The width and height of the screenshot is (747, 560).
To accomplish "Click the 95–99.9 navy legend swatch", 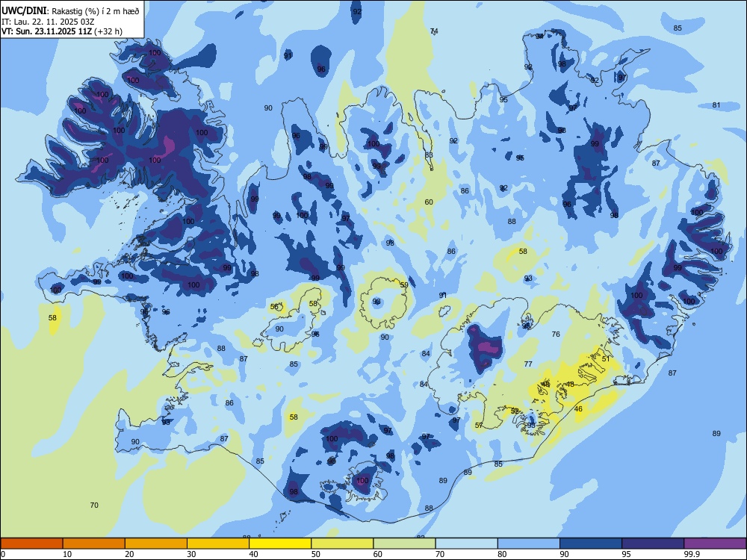I will pyautogui.click(x=653, y=544).
